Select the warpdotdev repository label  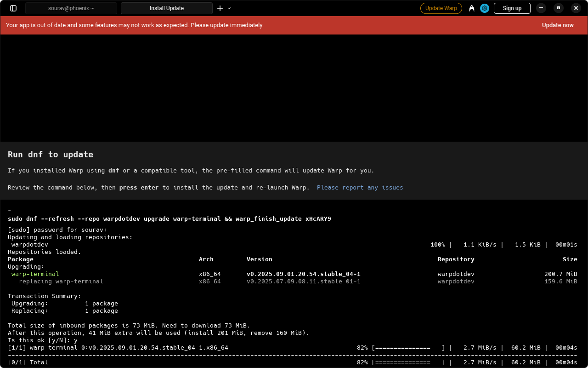455,274
